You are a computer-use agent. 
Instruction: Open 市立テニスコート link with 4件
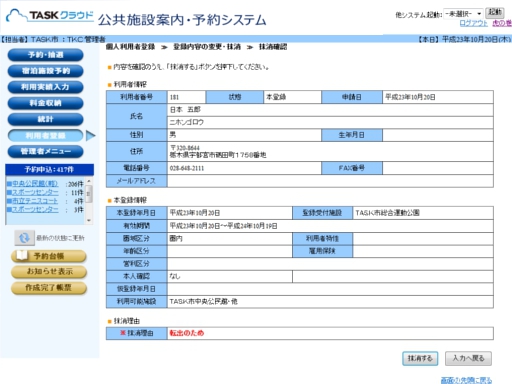click(35, 201)
